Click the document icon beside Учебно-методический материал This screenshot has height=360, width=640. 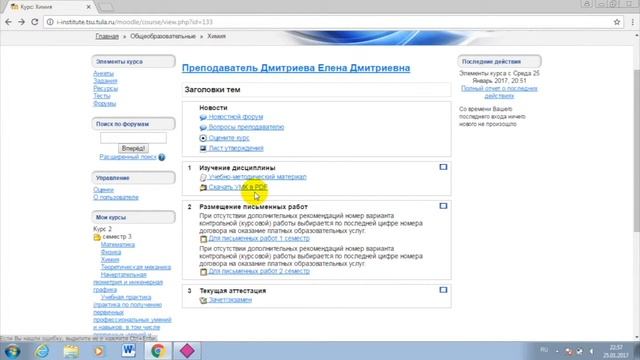pos(203,178)
